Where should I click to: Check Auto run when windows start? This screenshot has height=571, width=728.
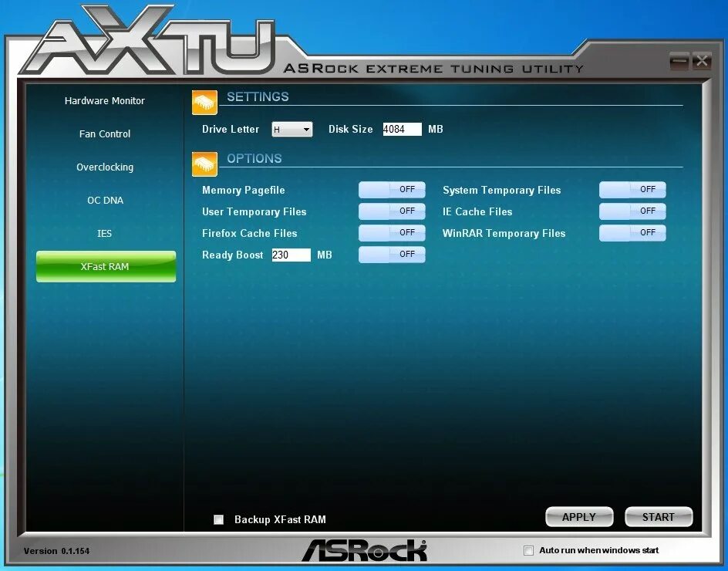coord(528,551)
